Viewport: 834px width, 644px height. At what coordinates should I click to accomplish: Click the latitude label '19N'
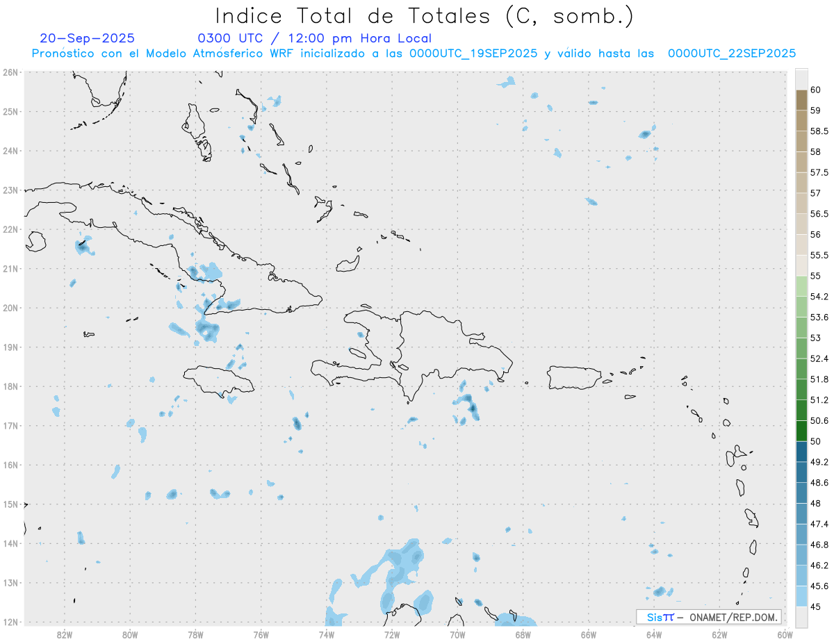(x=10, y=347)
